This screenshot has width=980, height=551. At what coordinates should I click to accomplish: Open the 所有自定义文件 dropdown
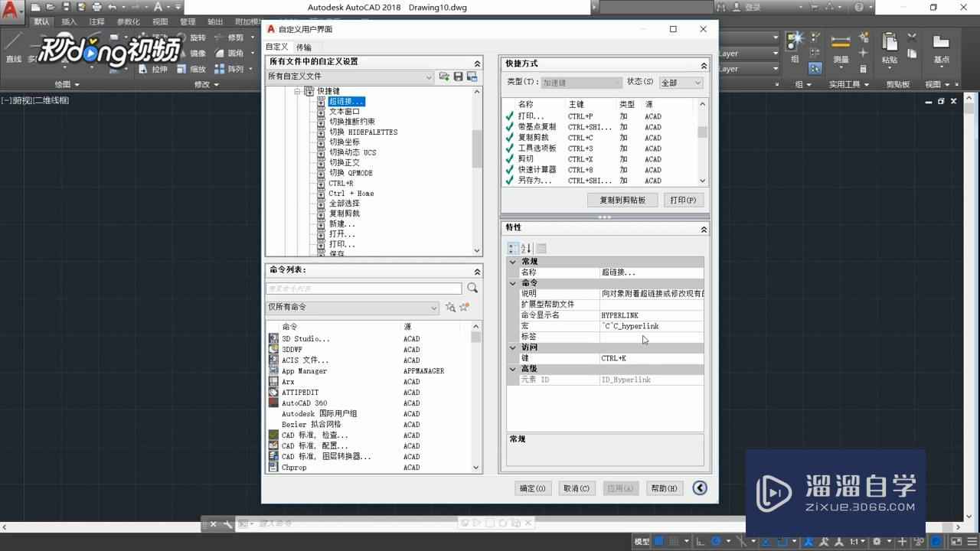point(350,77)
